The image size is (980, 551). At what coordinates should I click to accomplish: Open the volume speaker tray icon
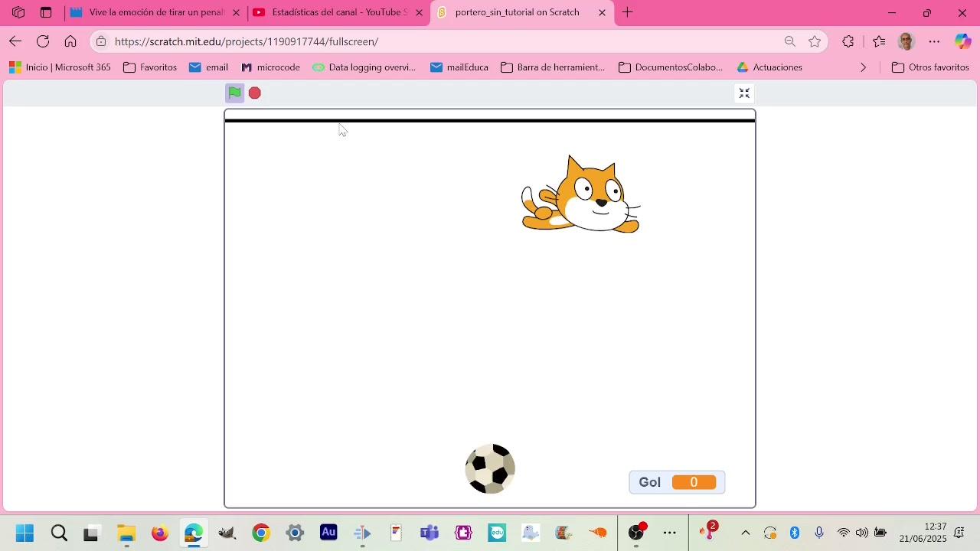coord(862,533)
